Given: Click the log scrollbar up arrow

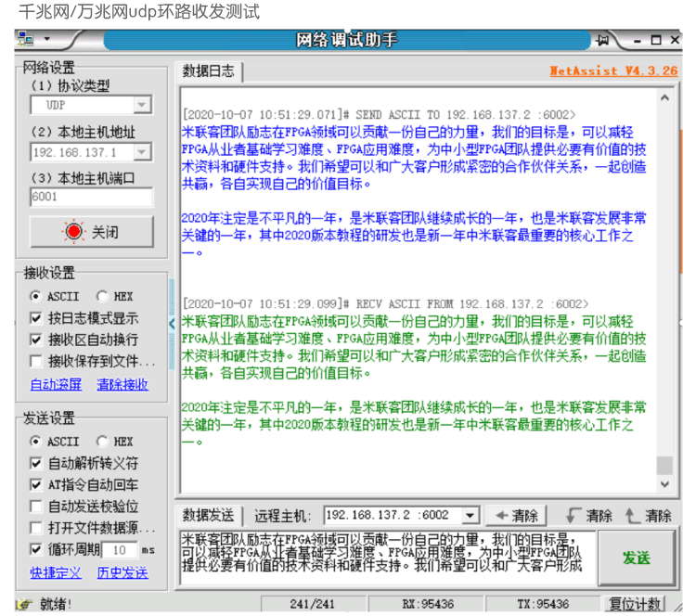Looking at the screenshot, I should 664,98.
